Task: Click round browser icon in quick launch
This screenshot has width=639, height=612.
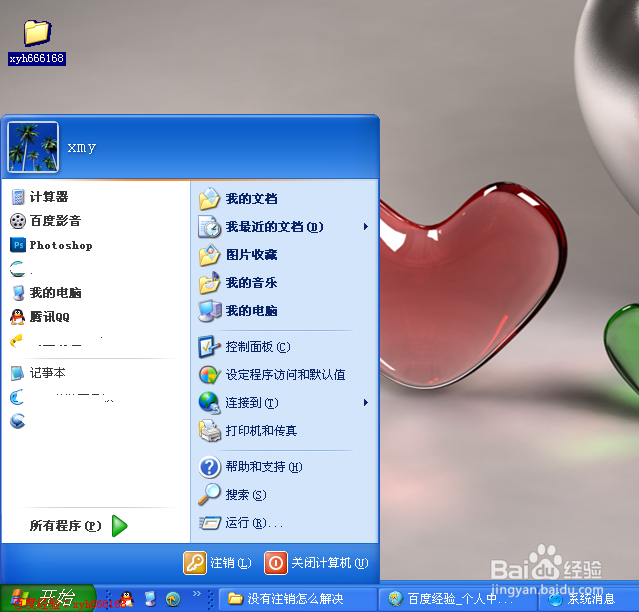Action: tap(173, 599)
